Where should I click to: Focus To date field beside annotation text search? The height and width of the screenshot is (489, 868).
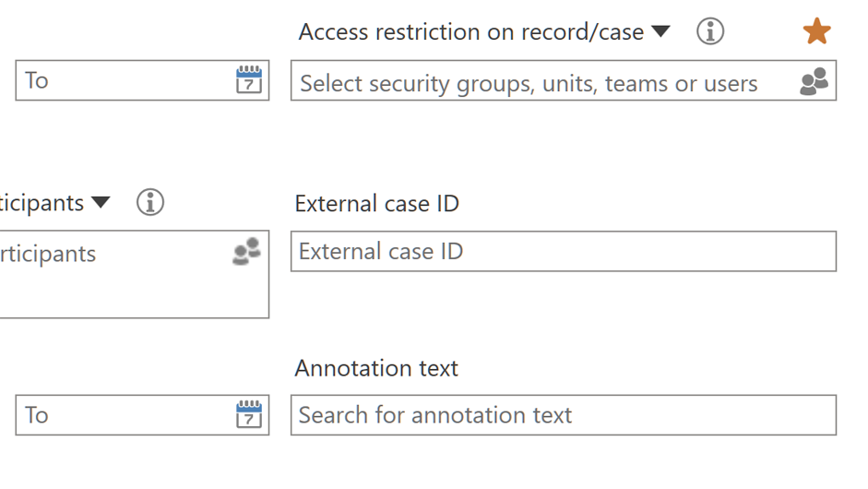coord(120,414)
